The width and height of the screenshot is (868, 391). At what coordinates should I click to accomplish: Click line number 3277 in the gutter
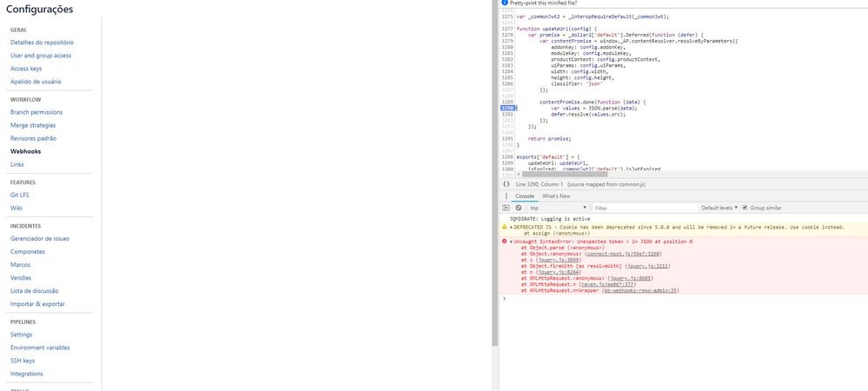click(x=507, y=29)
